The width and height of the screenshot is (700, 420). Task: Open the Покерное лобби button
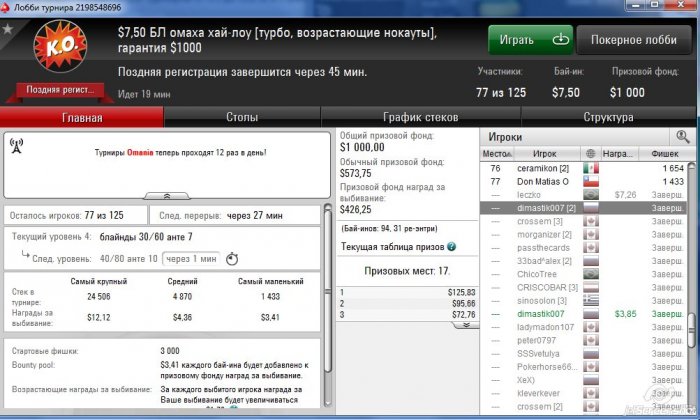click(633, 40)
